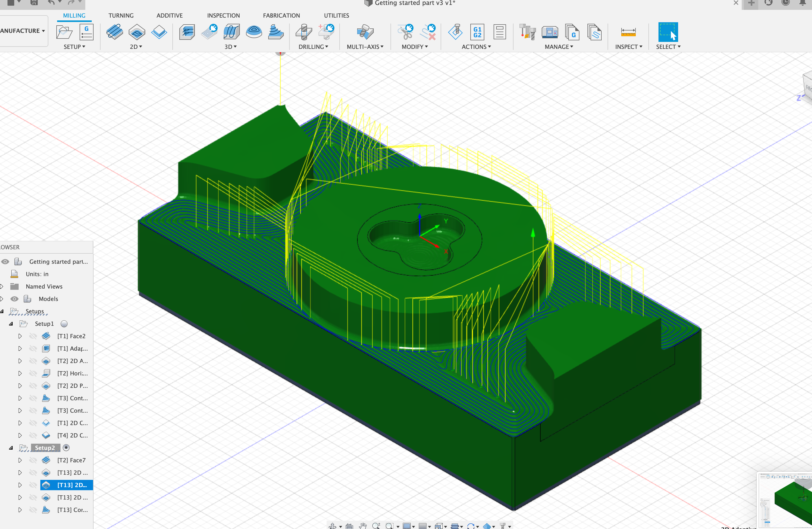This screenshot has height=529, width=812.
Task: Switch to the TURNING tab
Action: (x=121, y=15)
